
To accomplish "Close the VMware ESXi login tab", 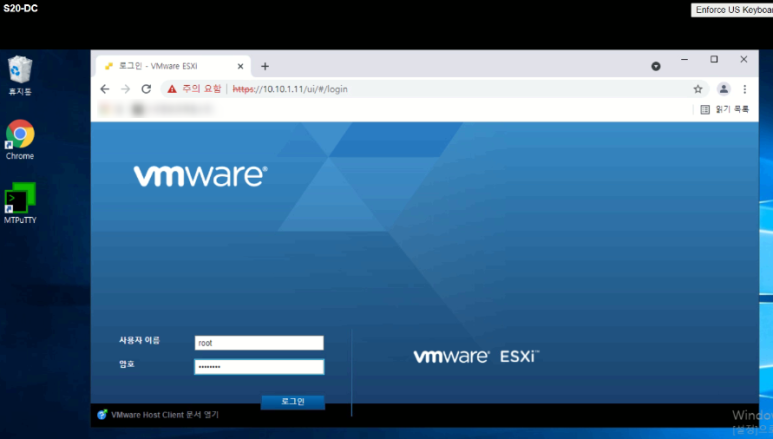I will 240,66.
